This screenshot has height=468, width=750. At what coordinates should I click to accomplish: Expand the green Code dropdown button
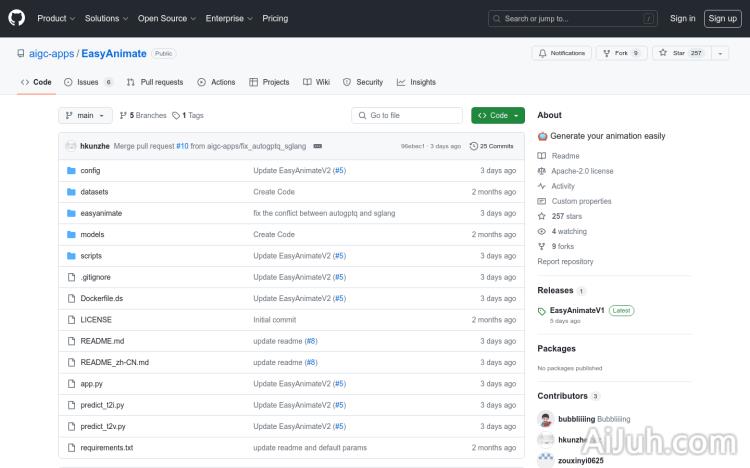click(498, 115)
